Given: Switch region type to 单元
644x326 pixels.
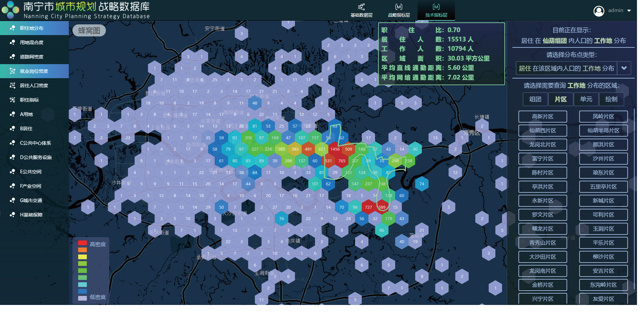Looking at the screenshot, I should click(586, 99).
